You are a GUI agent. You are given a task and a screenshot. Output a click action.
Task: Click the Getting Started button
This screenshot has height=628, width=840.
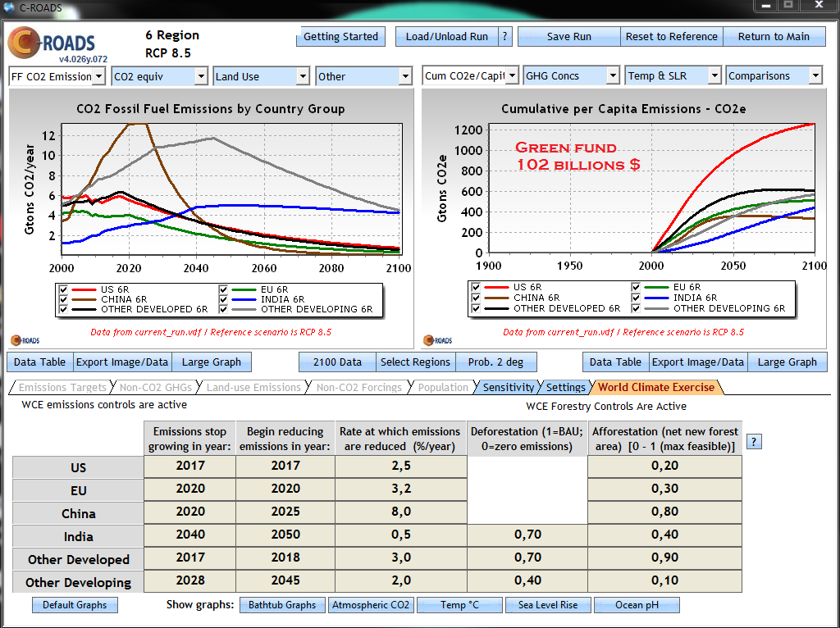point(340,36)
